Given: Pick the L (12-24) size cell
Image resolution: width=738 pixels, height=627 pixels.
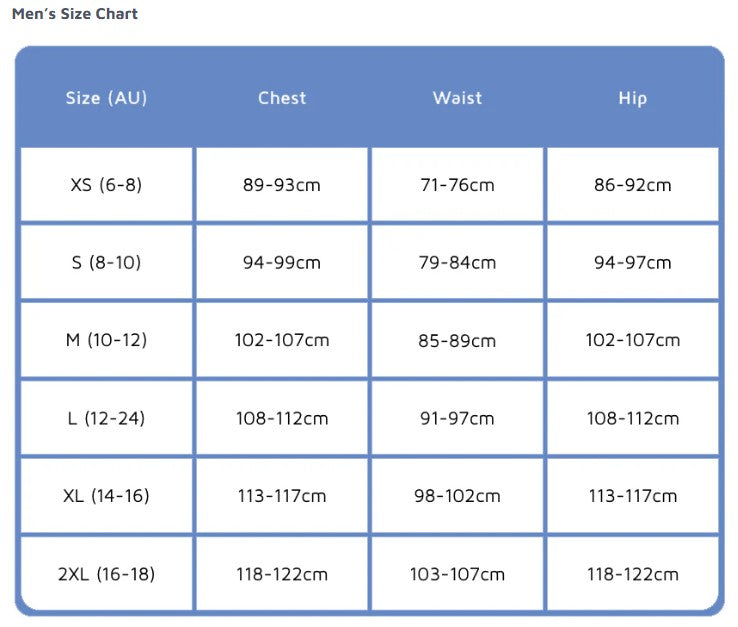Looking at the screenshot, I should [x=106, y=418].
